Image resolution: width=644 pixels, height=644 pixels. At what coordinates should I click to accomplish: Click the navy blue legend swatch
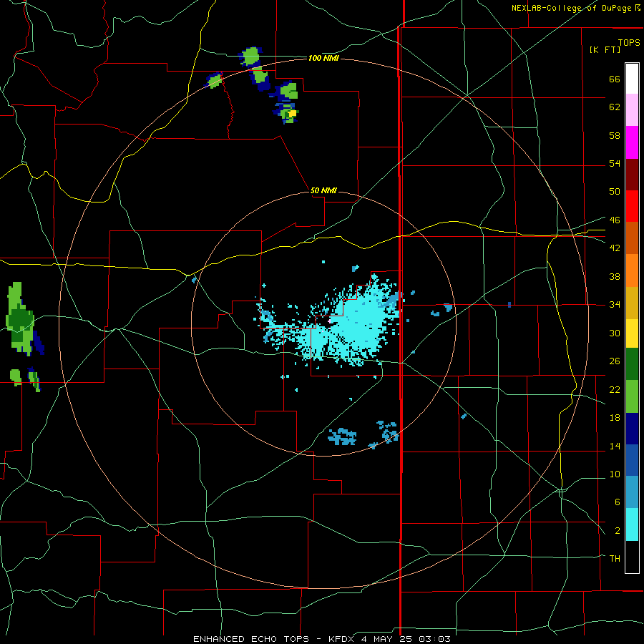632,429
